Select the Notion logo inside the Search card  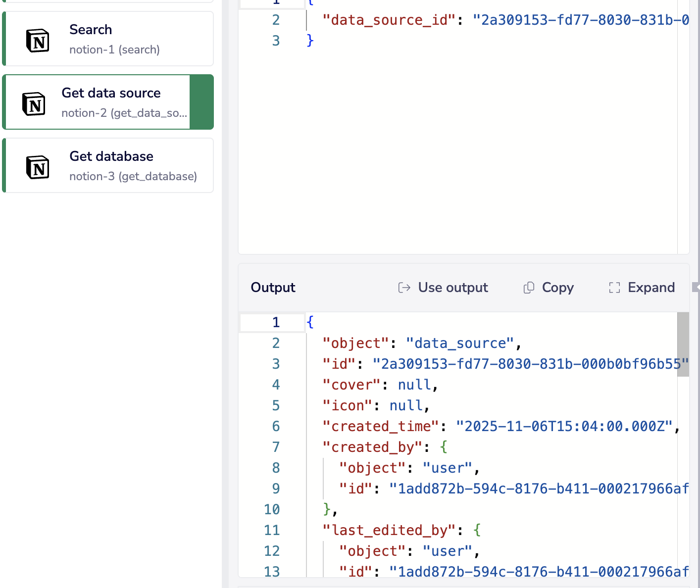click(37, 41)
